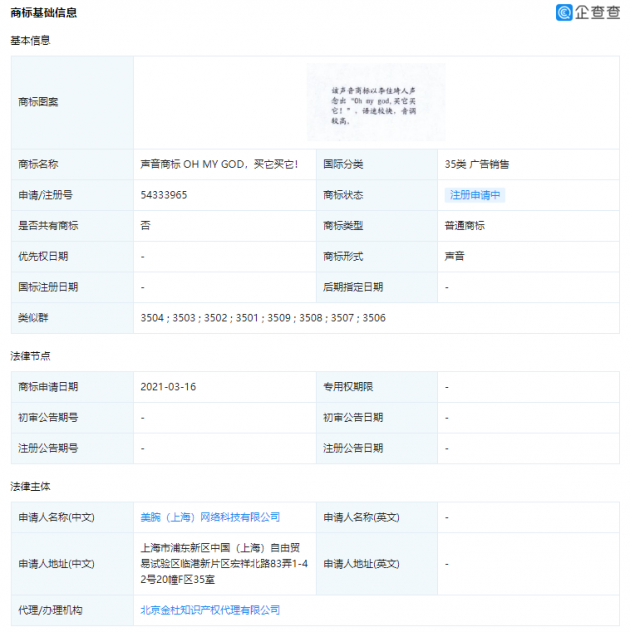630x632 pixels.
Task: Click the 企查查 logo icon
Action: click(x=564, y=12)
